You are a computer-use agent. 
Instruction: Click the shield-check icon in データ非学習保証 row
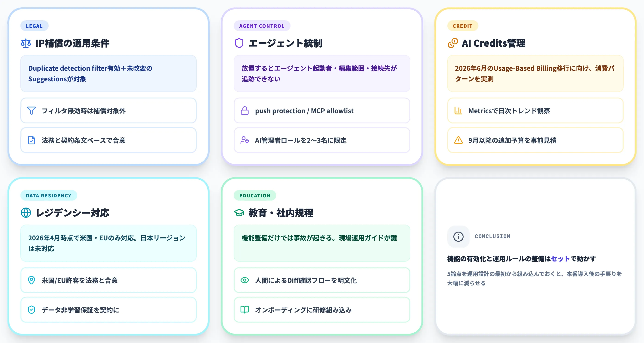[31, 310]
